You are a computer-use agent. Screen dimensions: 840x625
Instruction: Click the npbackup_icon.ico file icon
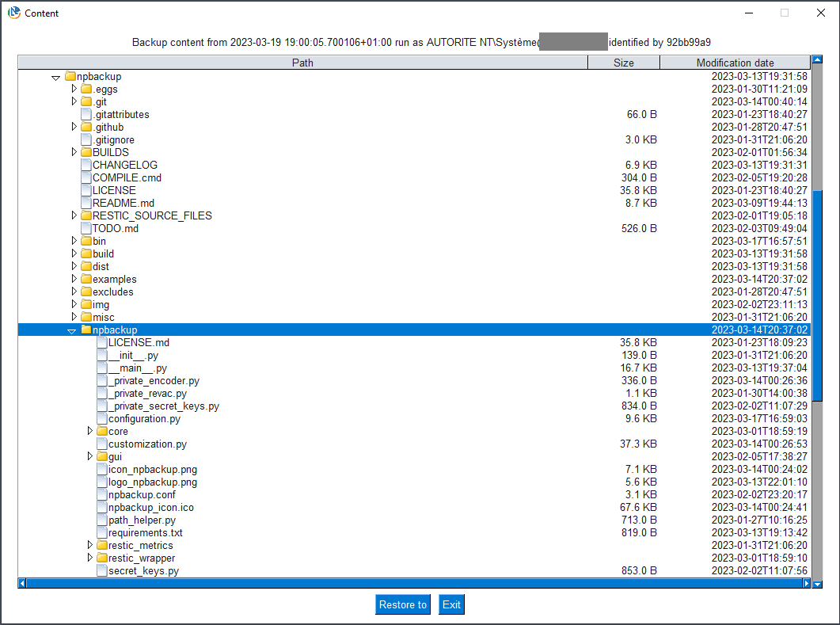(x=102, y=507)
